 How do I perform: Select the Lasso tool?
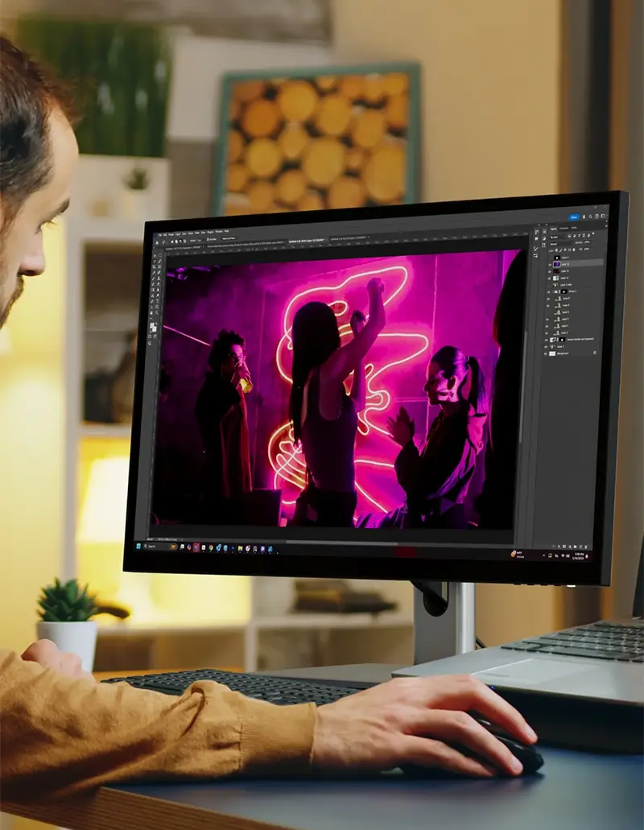click(155, 262)
